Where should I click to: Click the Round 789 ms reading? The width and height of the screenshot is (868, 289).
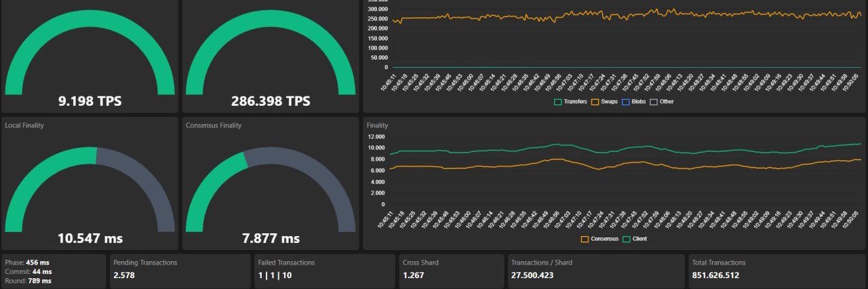(28, 280)
